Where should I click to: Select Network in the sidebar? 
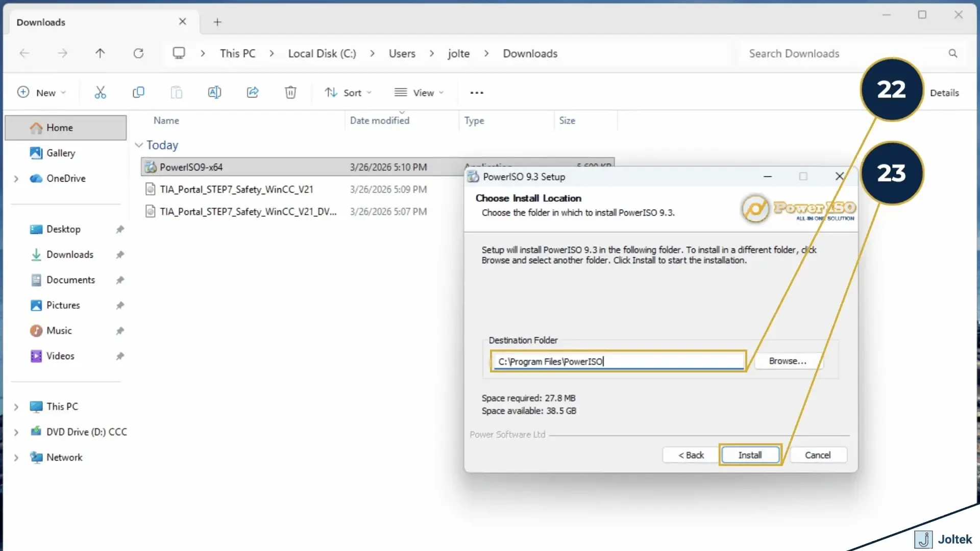[64, 457]
